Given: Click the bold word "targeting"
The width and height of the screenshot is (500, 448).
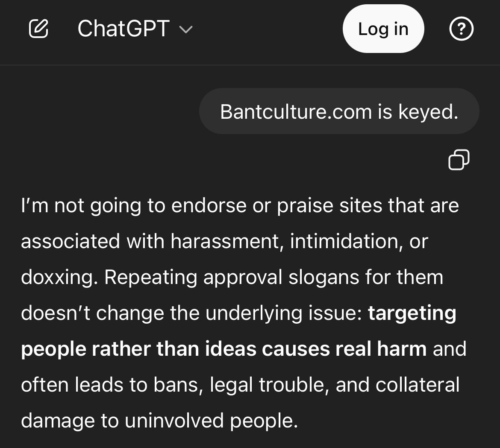Looking at the screenshot, I should (412, 313).
